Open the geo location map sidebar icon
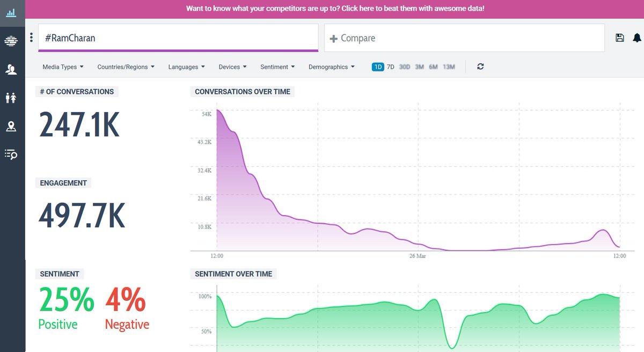Viewport: 644px width, 352px height. 11,127
